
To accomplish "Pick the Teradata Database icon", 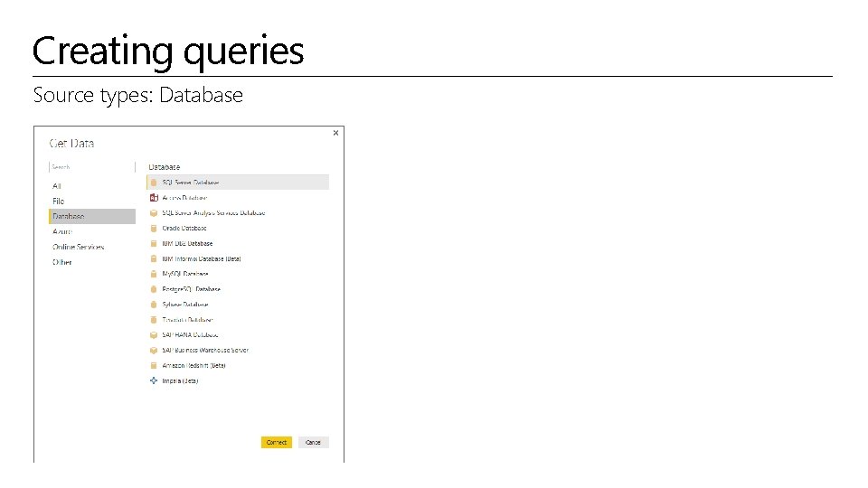I will (154, 320).
